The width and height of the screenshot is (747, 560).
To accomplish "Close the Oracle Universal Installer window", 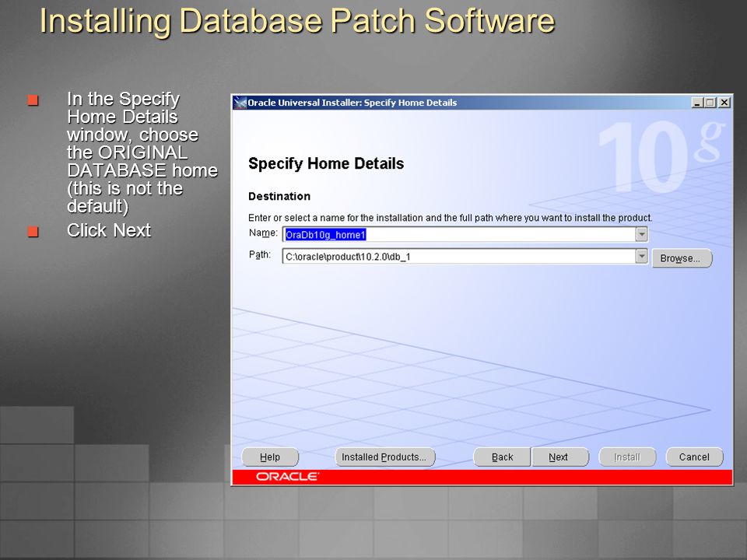I will (724, 103).
